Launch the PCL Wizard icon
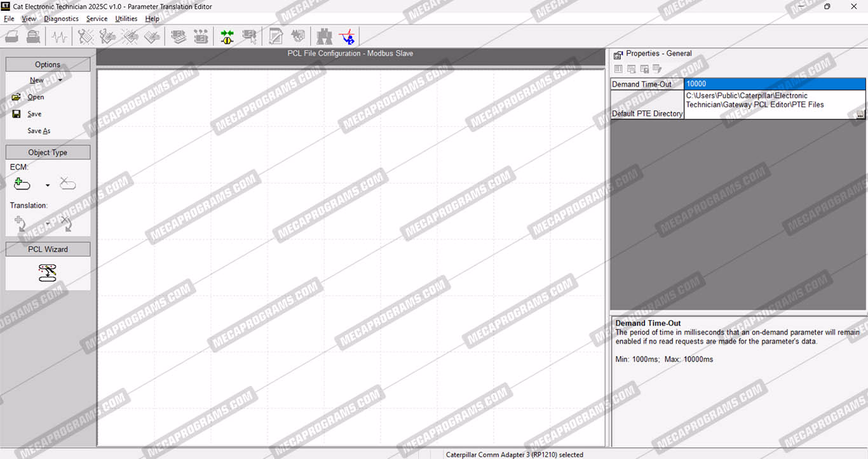Viewport: 868px width, 459px height. coord(48,272)
